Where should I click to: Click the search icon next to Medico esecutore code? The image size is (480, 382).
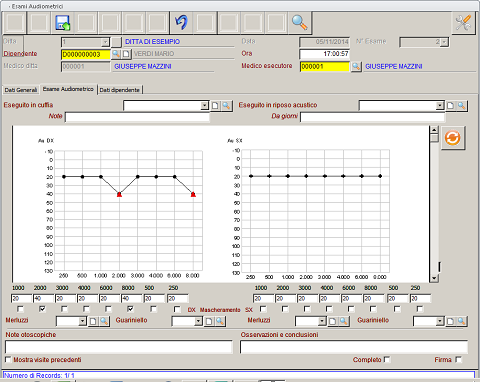coord(356,66)
